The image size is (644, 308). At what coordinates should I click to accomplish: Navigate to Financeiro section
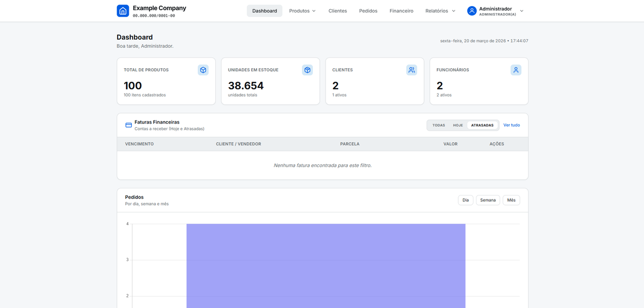click(401, 11)
